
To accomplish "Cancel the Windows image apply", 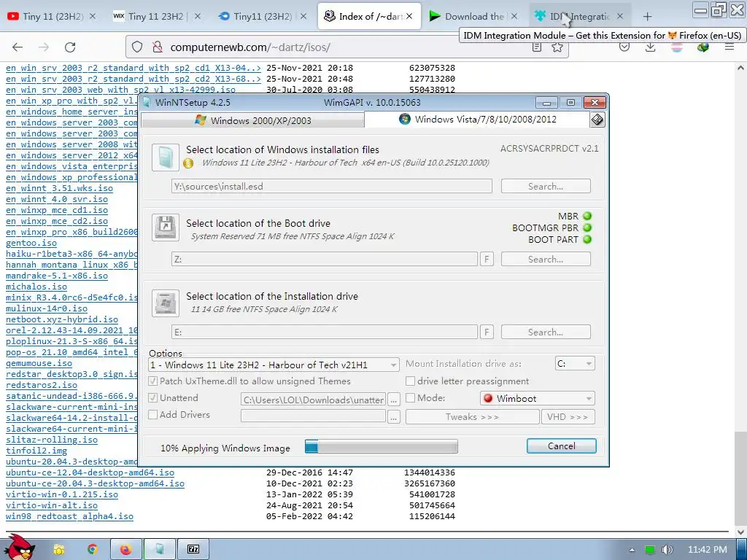I will click(561, 446).
